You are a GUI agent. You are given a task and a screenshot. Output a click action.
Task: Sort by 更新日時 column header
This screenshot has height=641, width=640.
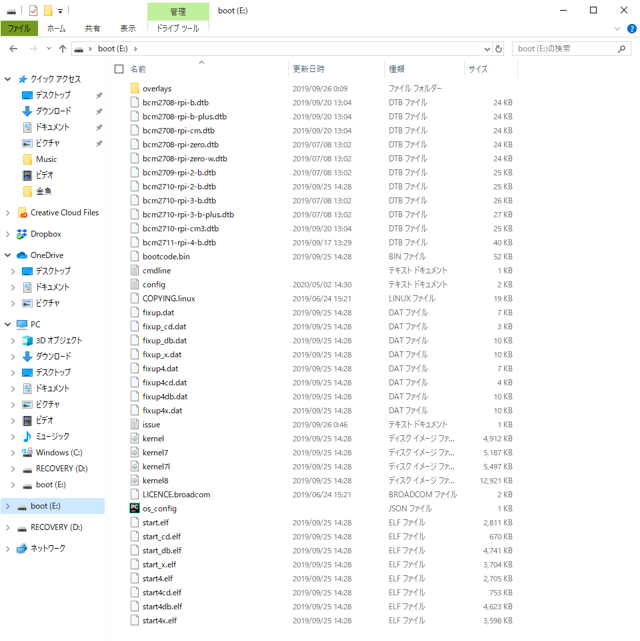coord(309,69)
